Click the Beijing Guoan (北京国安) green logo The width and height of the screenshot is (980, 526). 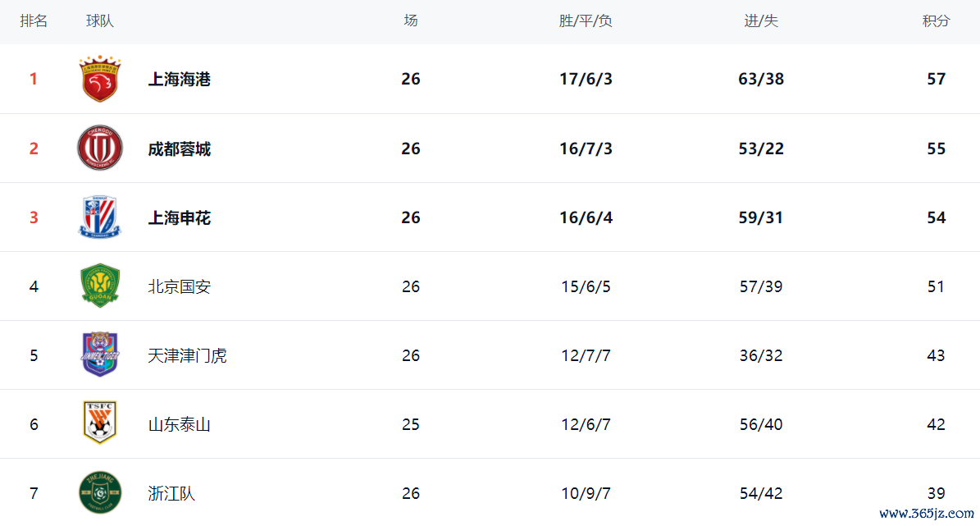[100, 286]
